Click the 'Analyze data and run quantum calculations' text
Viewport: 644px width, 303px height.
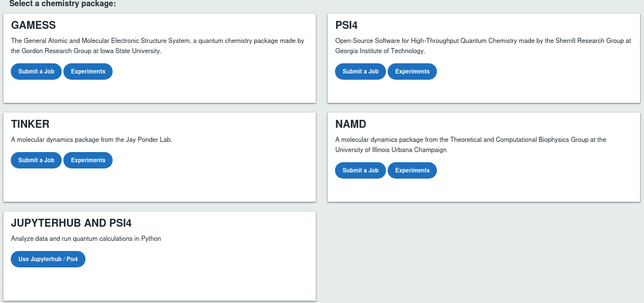86,239
